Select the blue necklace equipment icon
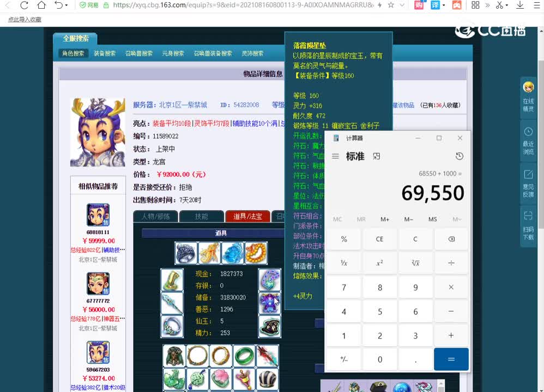 point(270,280)
